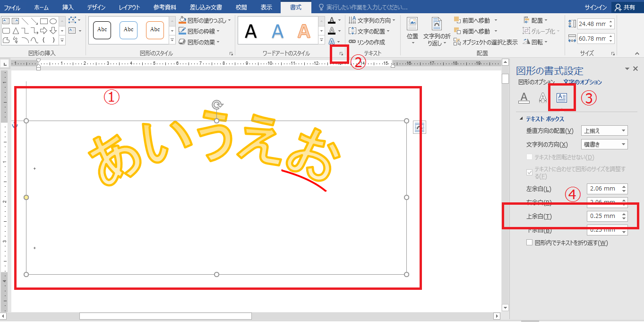Select the freeform scribble shape
Screen dimensions: 644x322
tap(15, 40)
